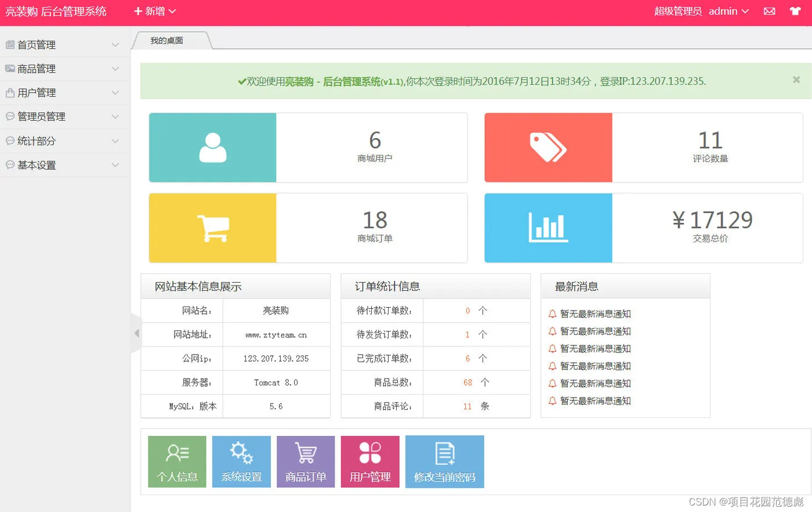Click the 商品管理 sidebar icon
The height and width of the screenshot is (512, 812).
coord(10,68)
